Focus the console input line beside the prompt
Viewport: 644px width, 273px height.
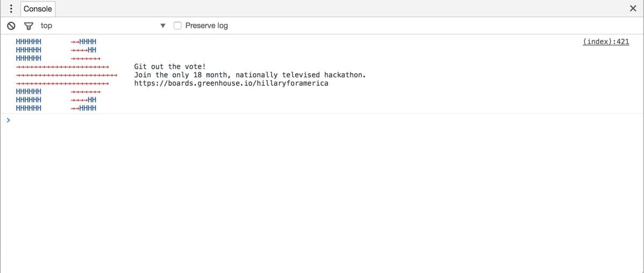[x=268, y=121]
